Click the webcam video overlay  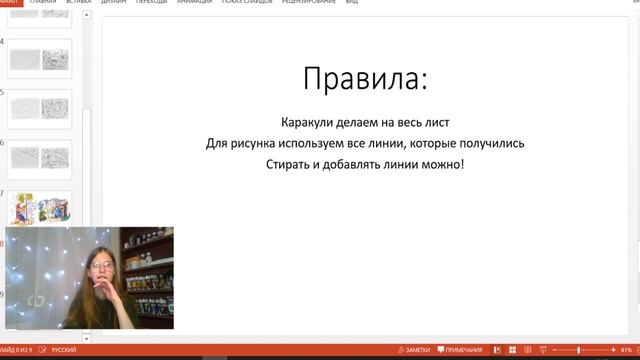tap(89, 278)
